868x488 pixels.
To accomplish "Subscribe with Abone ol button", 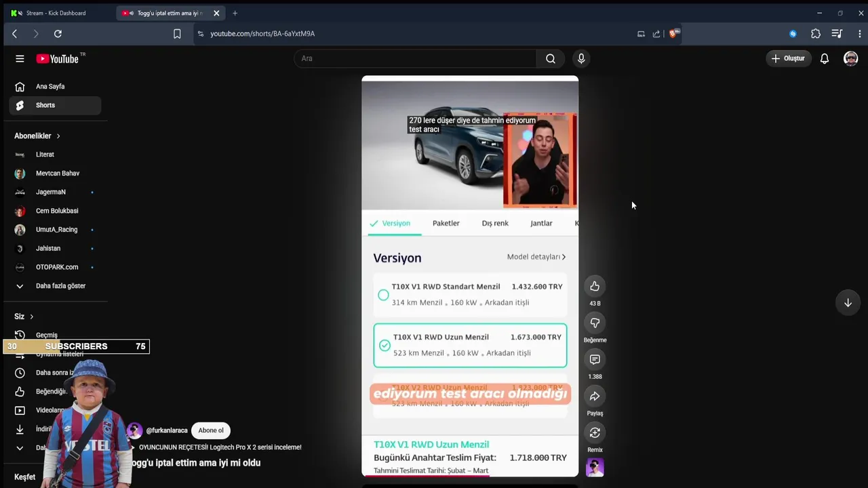I will coord(211,430).
